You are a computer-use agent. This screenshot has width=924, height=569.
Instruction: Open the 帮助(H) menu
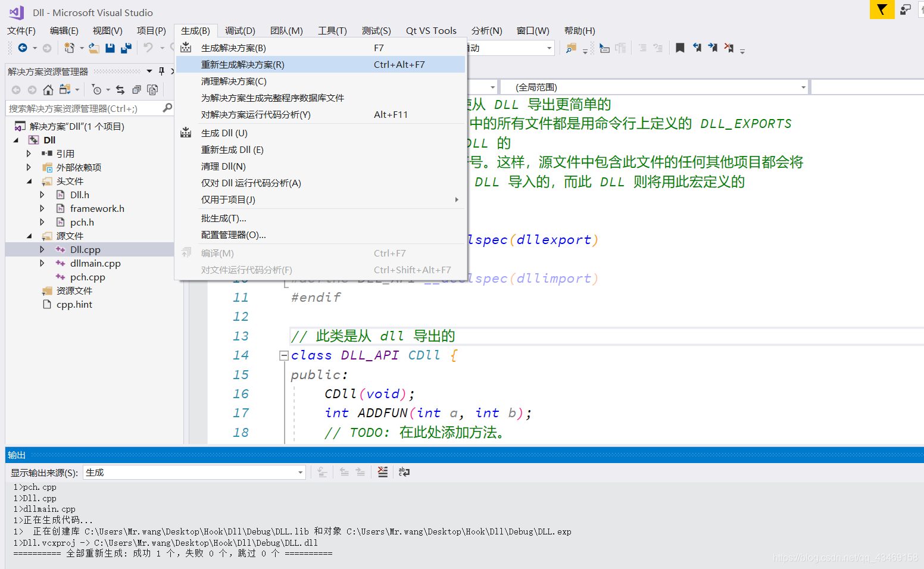pyautogui.click(x=579, y=31)
